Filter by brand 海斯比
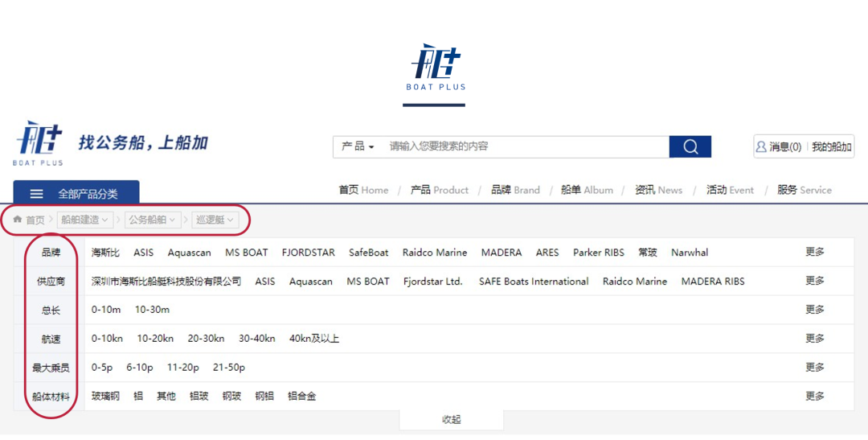The width and height of the screenshot is (868, 440). tap(105, 252)
